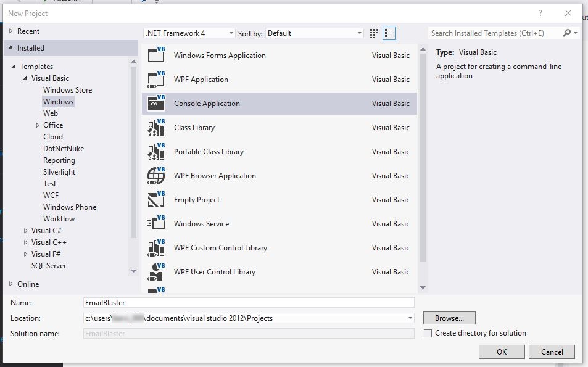588x367 pixels.
Task: Select the Windows Forms Application label
Action: (220, 55)
